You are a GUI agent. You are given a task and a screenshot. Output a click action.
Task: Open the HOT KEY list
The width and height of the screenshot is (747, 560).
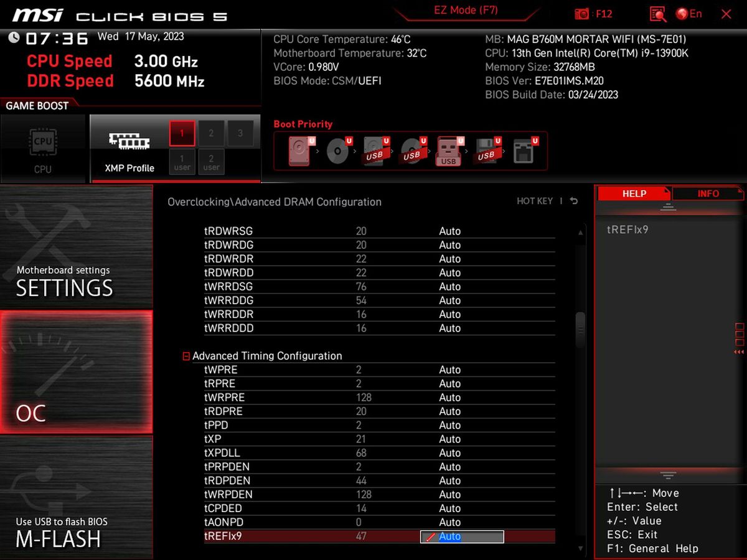(535, 201)
